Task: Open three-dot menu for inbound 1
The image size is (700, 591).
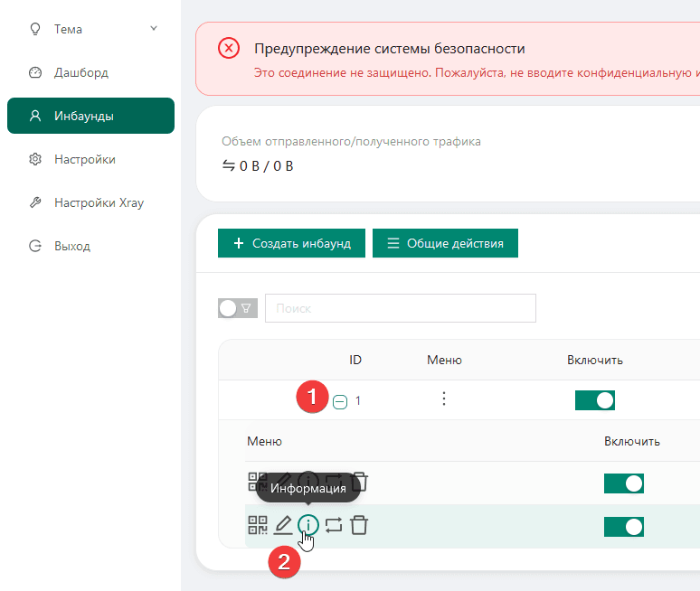Action: point(443,399)
